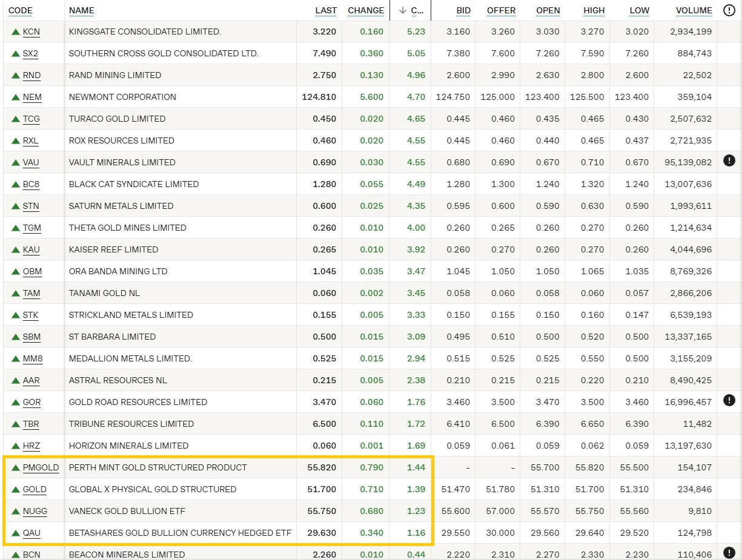Click the green up arrow beside NEM
Viewport: 742px width, 560px height.
pyautogui.click(x=15, y=97)
